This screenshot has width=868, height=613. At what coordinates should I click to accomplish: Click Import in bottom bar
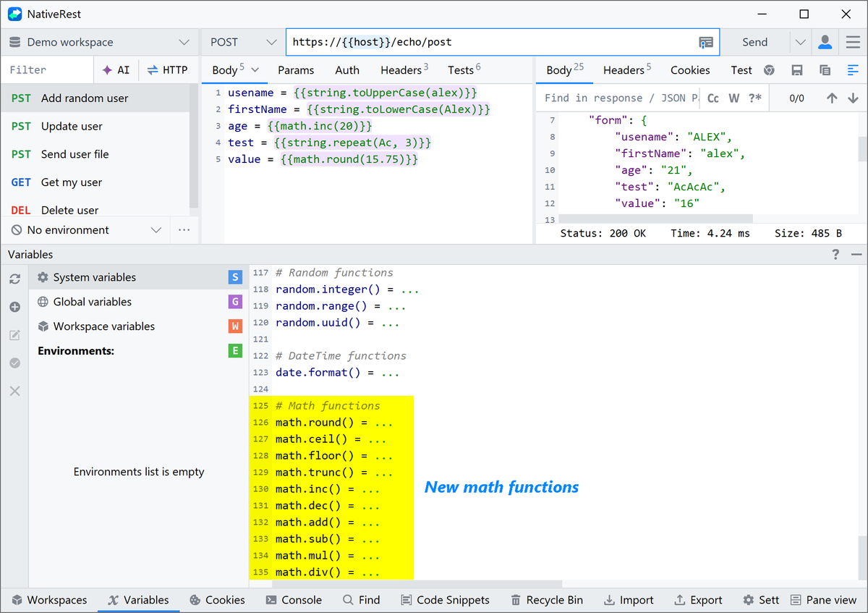tap(628, 600)
